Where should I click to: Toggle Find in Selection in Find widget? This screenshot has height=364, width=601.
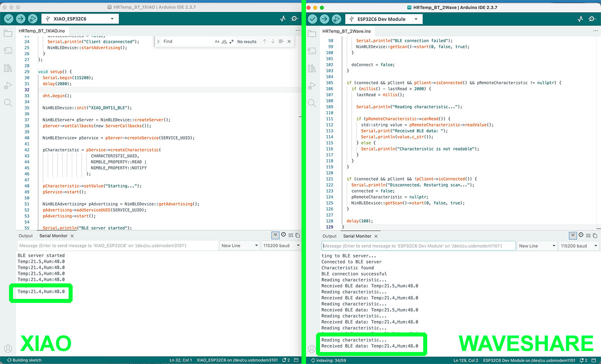coord(281,42)
